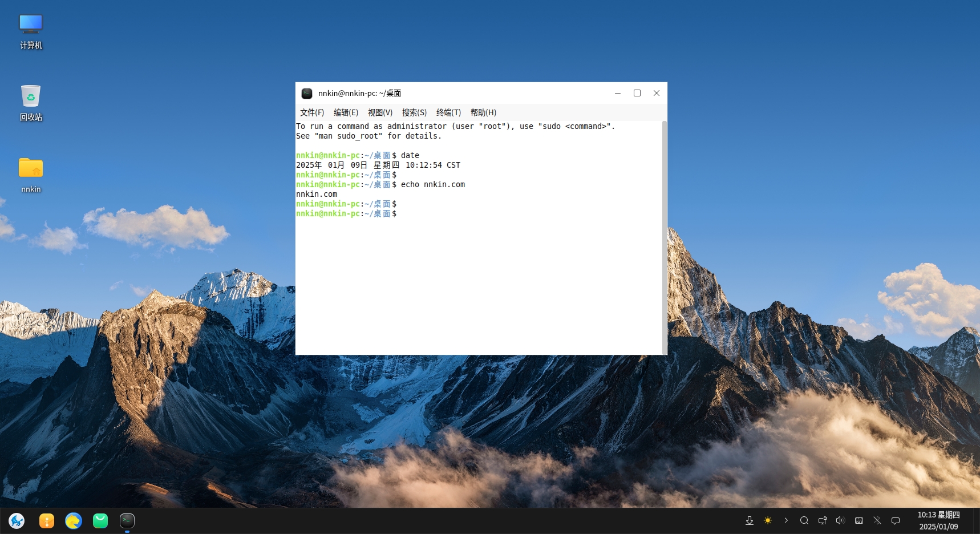Launch the browser from the taskbar
980x534 pixels.
(x=74, y=520)
